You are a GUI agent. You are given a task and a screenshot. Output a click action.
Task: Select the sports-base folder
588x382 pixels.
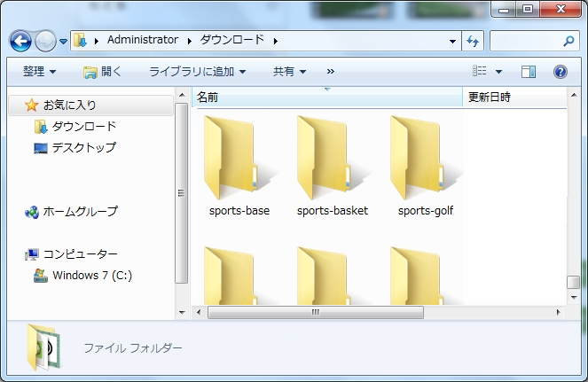coord(239,167)
